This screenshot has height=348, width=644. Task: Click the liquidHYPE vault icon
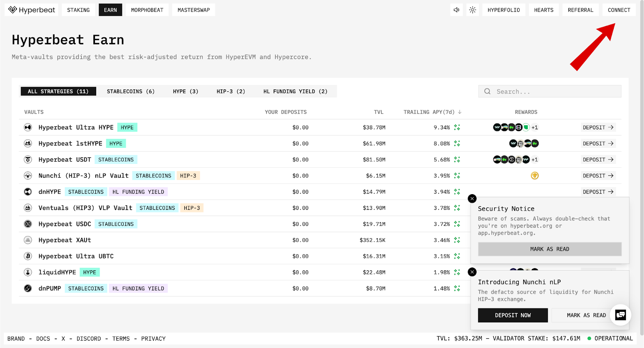coord(28,272)
